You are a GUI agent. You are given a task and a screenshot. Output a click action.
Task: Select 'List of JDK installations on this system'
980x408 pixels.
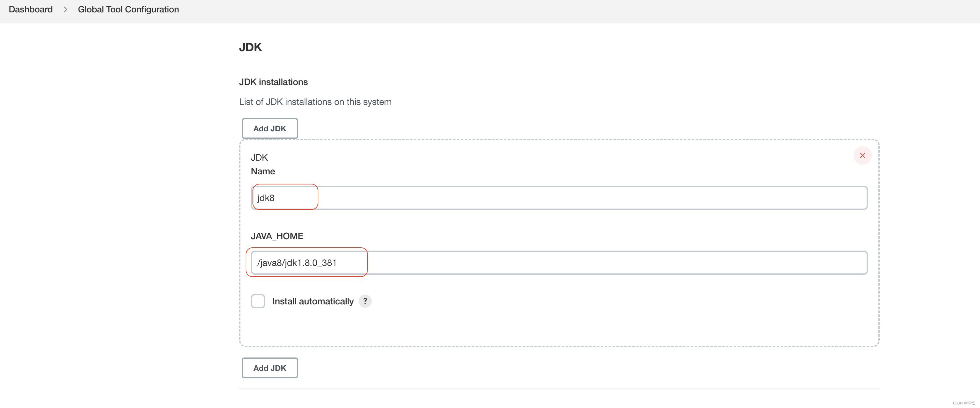click(315, 102)
